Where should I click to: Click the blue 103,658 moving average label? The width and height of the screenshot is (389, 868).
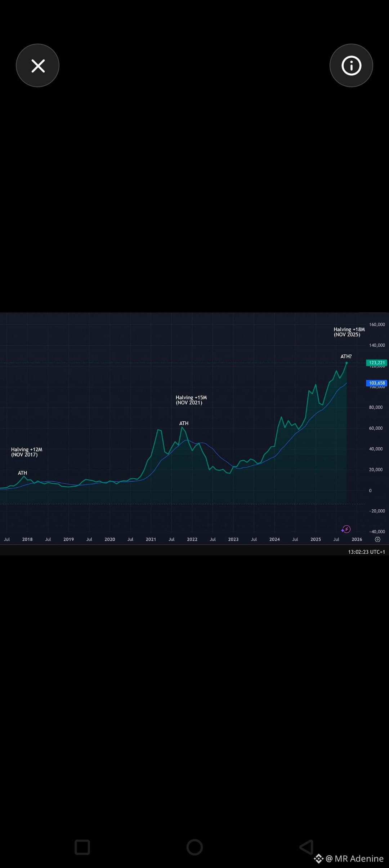pos(377,383)
